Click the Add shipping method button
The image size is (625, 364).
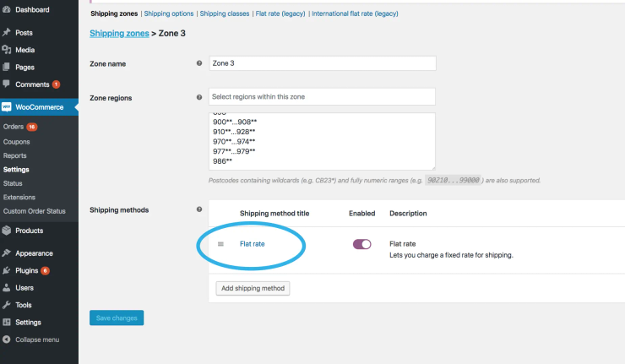coord(253,289)
